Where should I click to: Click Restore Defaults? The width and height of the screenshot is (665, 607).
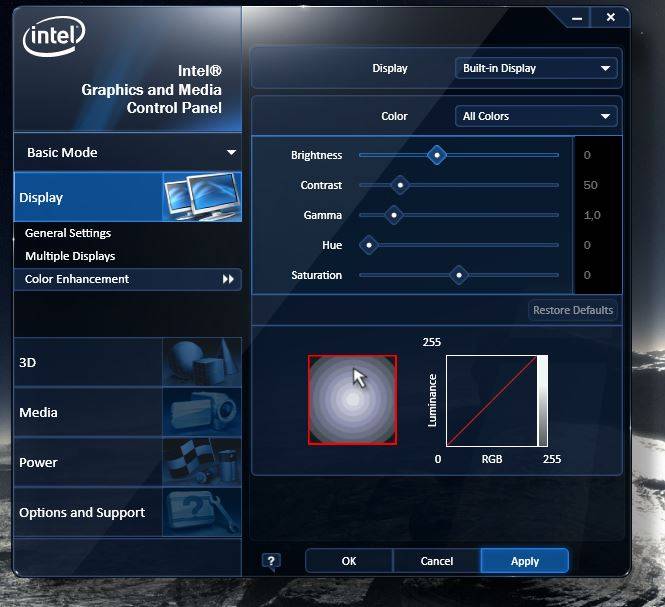click(x=573, y=310)
